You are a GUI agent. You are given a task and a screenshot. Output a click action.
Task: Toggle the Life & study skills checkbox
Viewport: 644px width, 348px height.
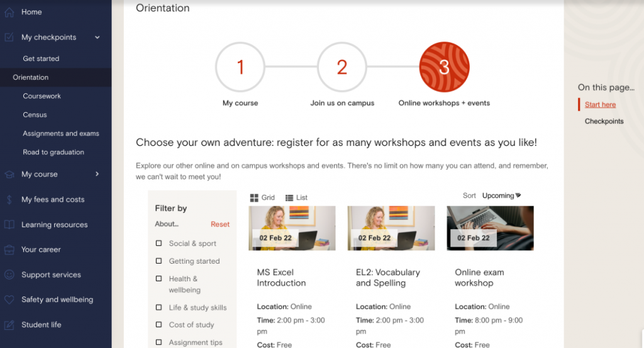click(x=158, y=307)
